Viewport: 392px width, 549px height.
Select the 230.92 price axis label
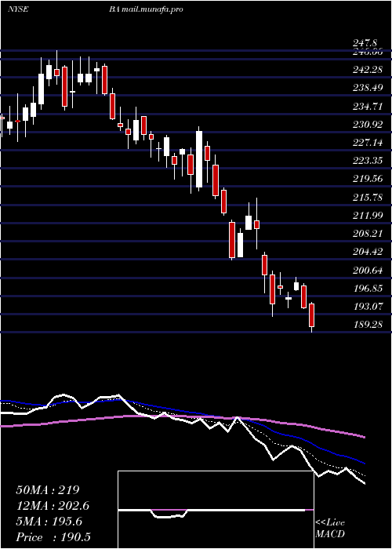point(368,125)
